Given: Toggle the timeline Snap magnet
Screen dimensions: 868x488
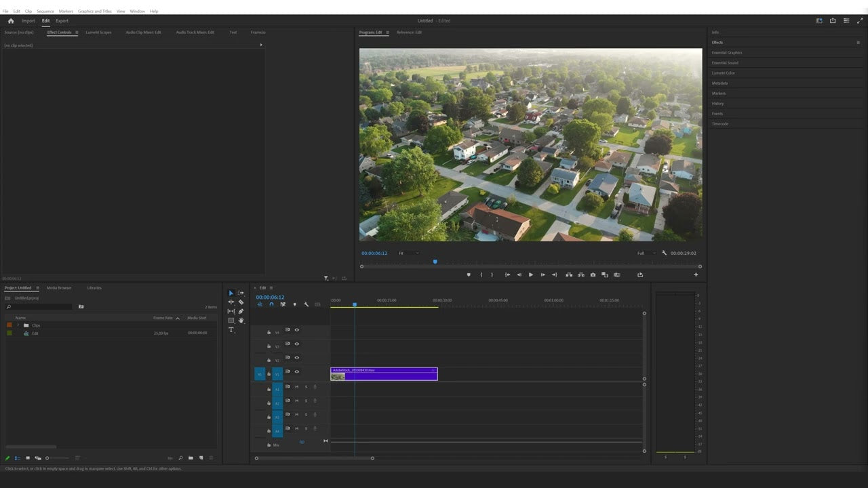Looking at the screenshot, I should point(271,304).
